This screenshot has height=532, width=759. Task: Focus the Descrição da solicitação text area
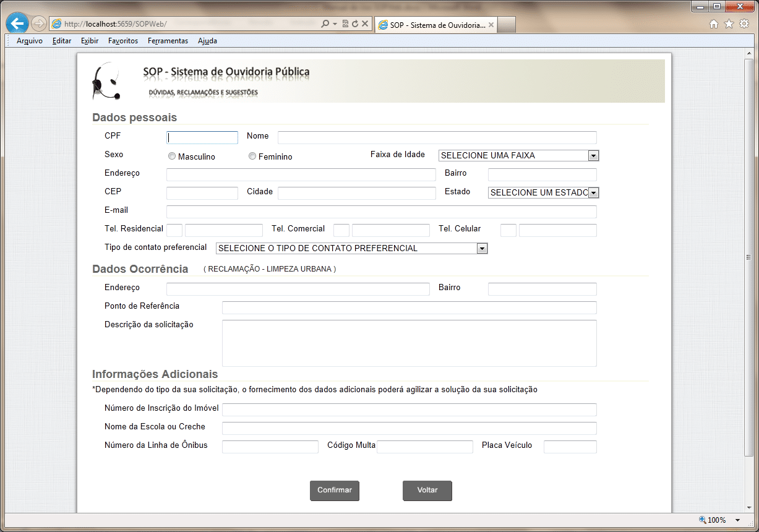[x=409, y=343]
